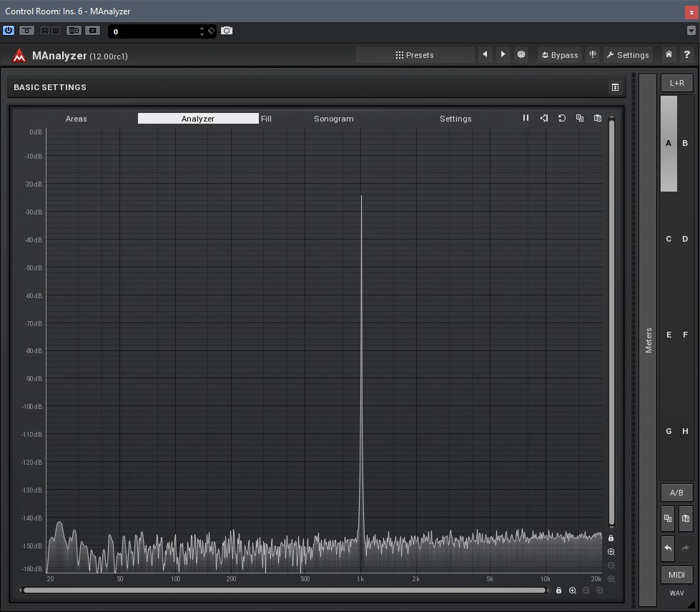
Task: Click the spectrum peak at 1k
Action: click(361, 197)
